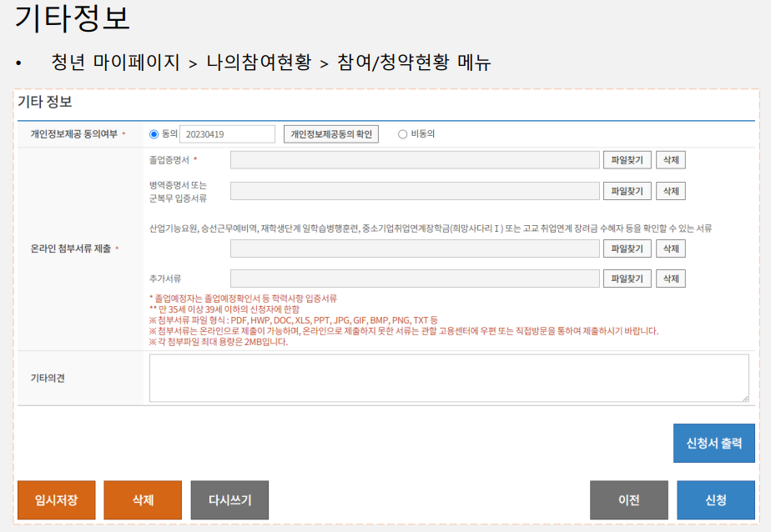Click the blue 신청 submit button
Screen dimensions: 771x532
pos(716,499)
